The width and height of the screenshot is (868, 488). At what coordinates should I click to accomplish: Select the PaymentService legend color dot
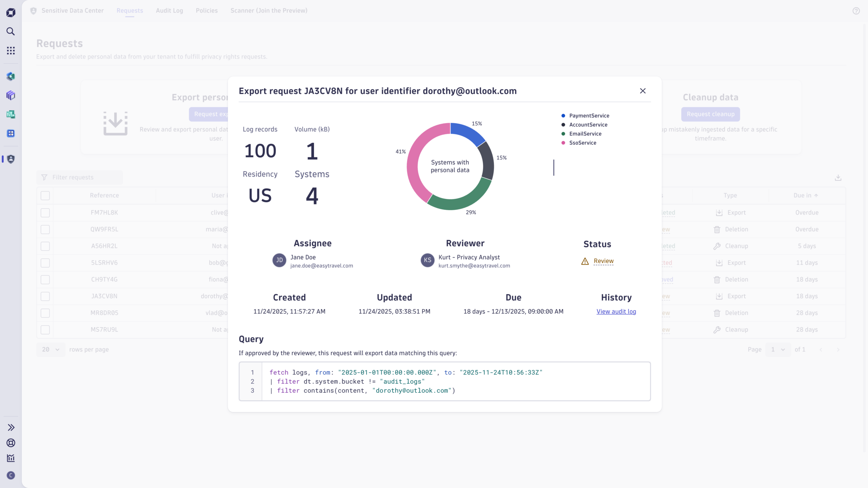click(563, 116)
